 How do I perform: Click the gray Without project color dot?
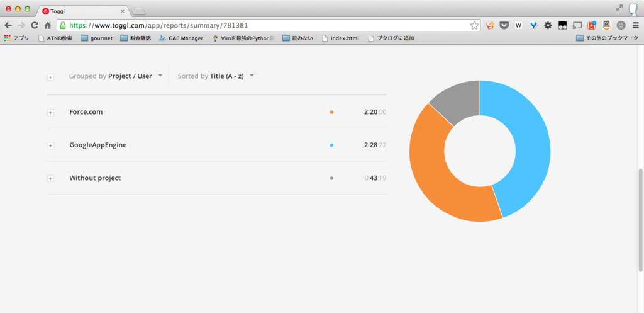[331, 178]
